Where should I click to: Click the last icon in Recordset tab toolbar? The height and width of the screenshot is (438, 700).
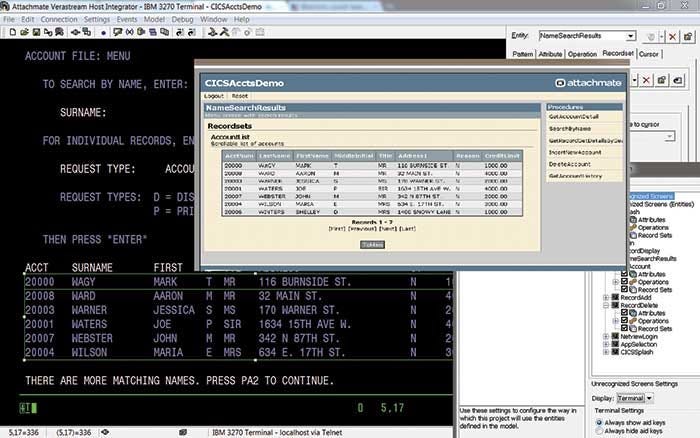point(678,80)
